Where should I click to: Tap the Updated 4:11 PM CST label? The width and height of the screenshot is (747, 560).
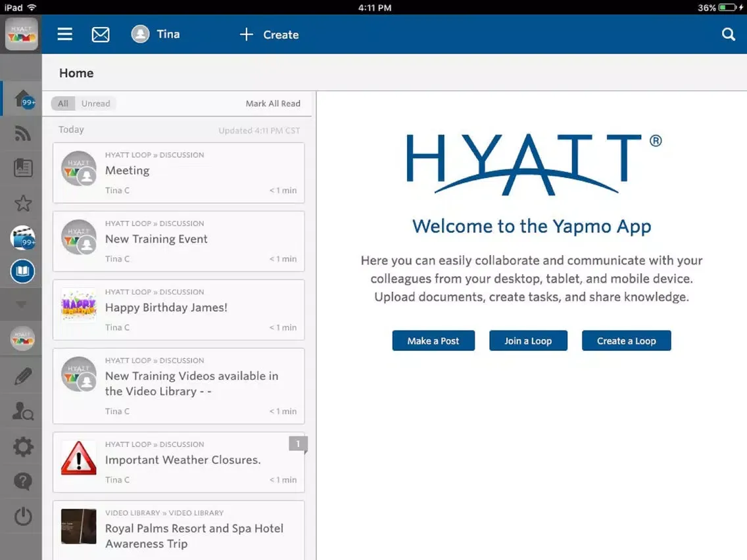point(259,131)
